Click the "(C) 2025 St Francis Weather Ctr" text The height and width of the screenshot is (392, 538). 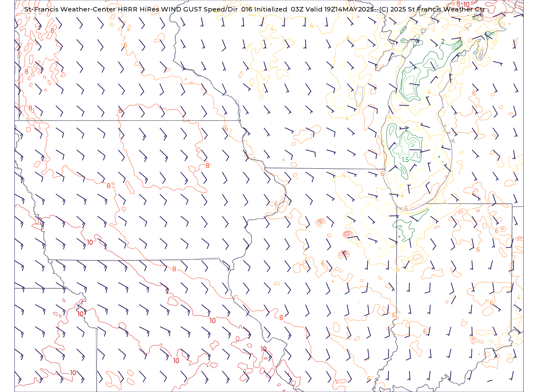coord(432,9)
